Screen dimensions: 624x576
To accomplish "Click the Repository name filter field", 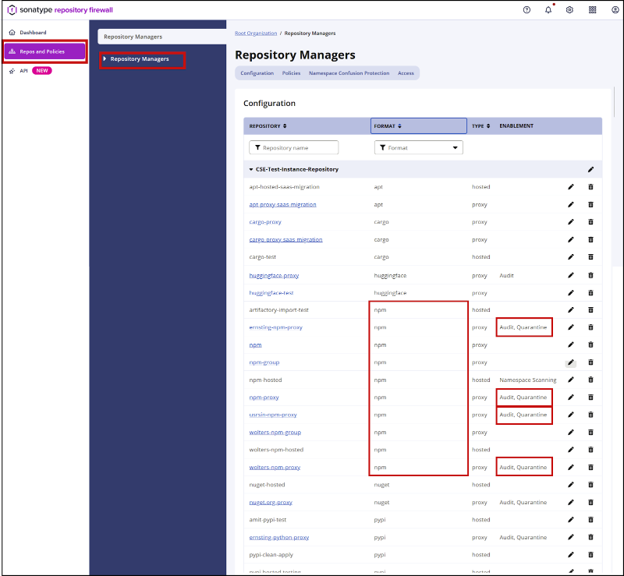I will (x=294, y=148).
